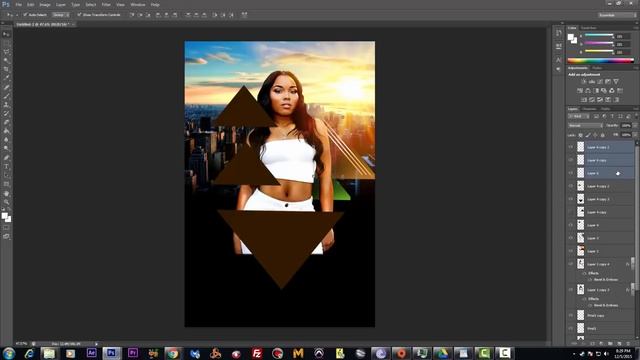The width and height of the screenshot is (640, 360).
Task: Click lock image pixels brush icon
Action: coord(588,135)
